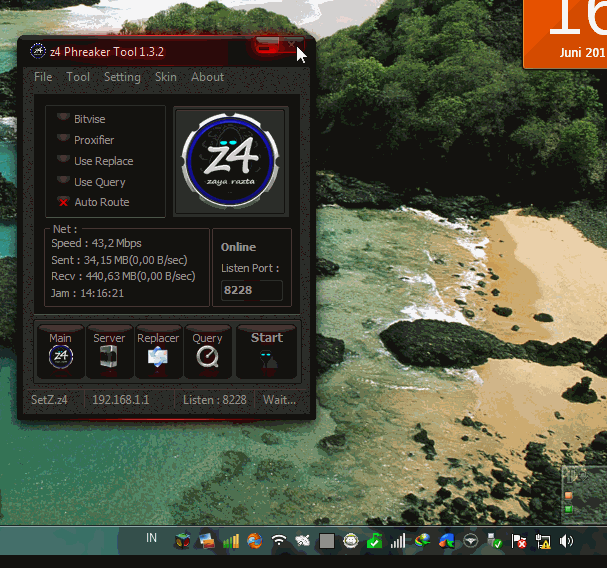607x568 pixels.
Task: Enable the Bitvise checkbox
Action: tap(63, 118)
